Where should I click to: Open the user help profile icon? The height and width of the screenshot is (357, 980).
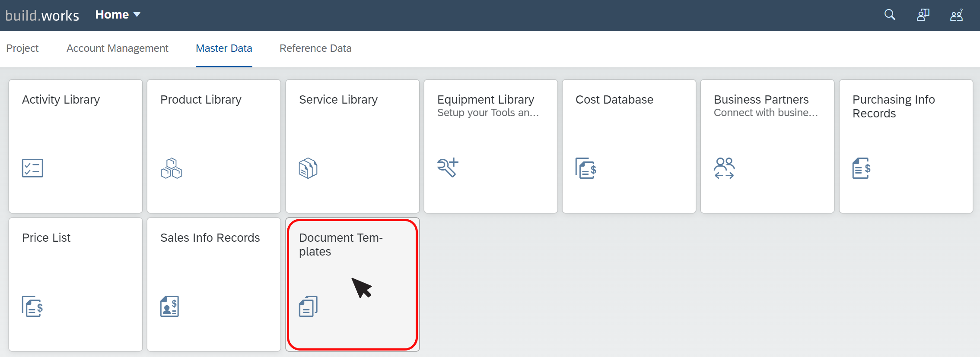tap(957, 15)
